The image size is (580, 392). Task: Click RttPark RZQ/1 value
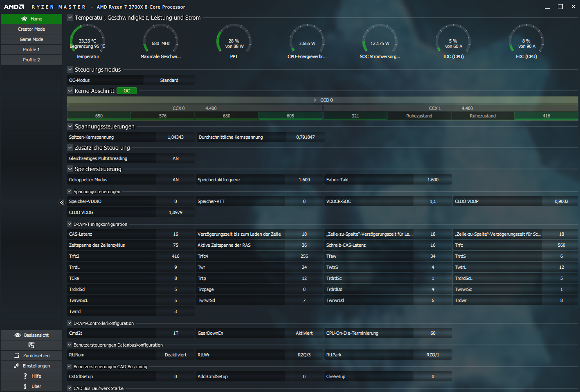(x=433, y=355)
